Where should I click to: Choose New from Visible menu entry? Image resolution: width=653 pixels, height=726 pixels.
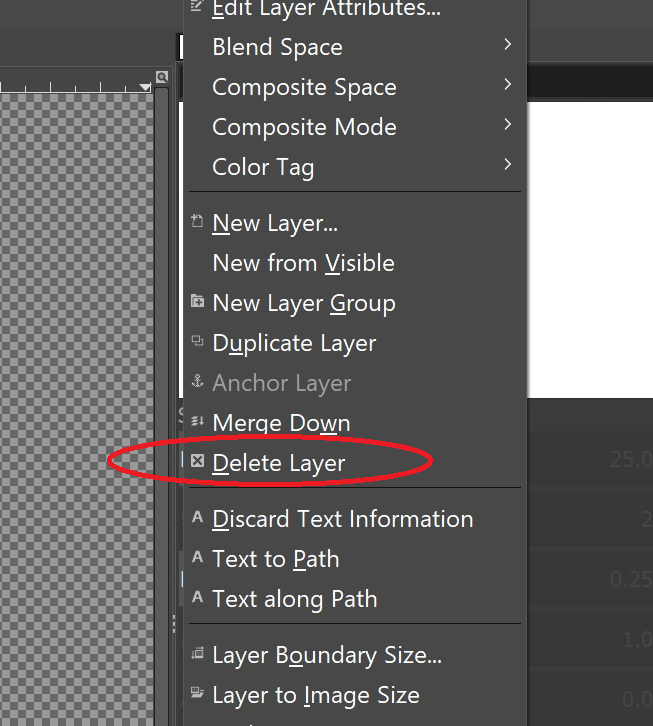tap(303, 263)
